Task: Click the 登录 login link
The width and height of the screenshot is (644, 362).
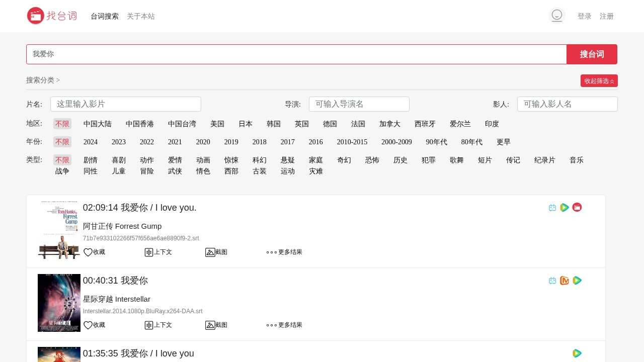Action: click(x=584, y=16)
